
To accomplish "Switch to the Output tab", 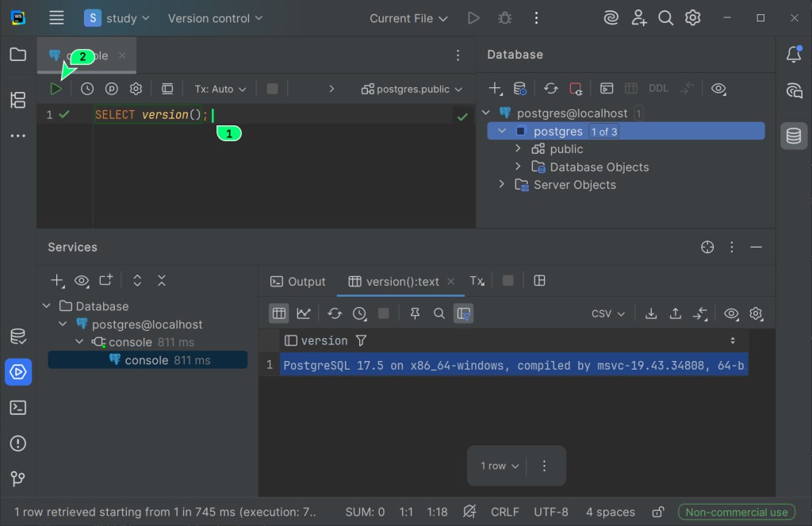I will pyautogui.click(x=298, y=282).
